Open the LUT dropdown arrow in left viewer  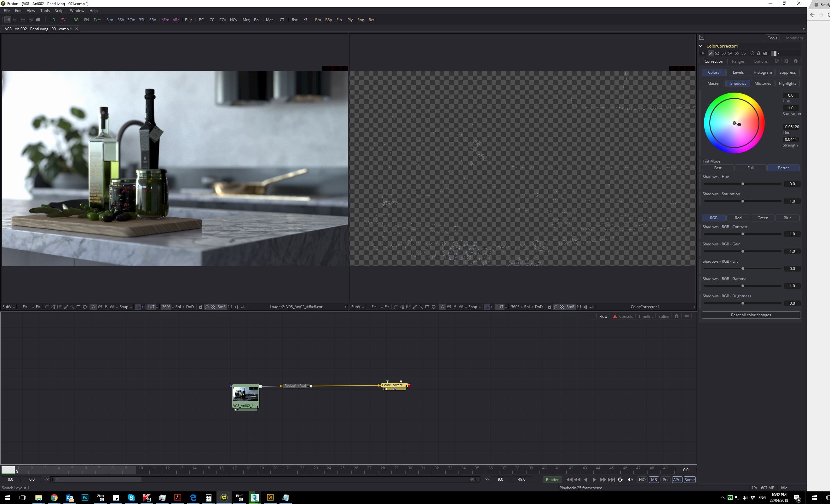pos(157,307)
